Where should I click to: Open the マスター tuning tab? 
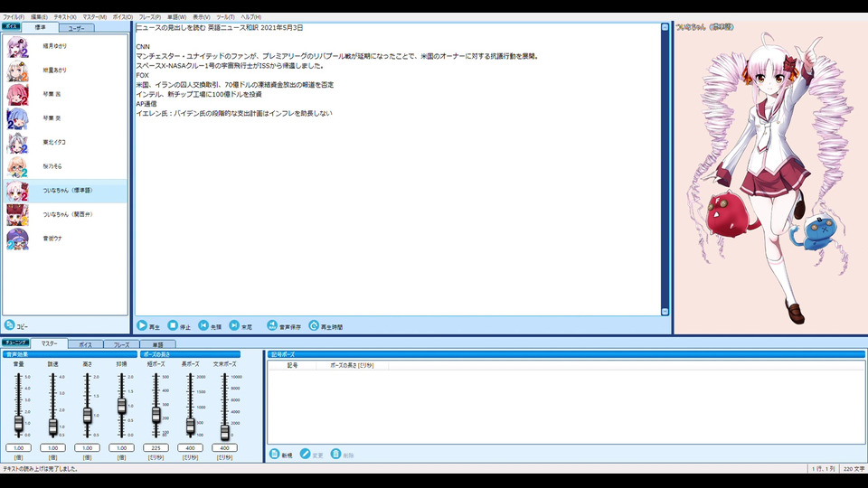49,343
